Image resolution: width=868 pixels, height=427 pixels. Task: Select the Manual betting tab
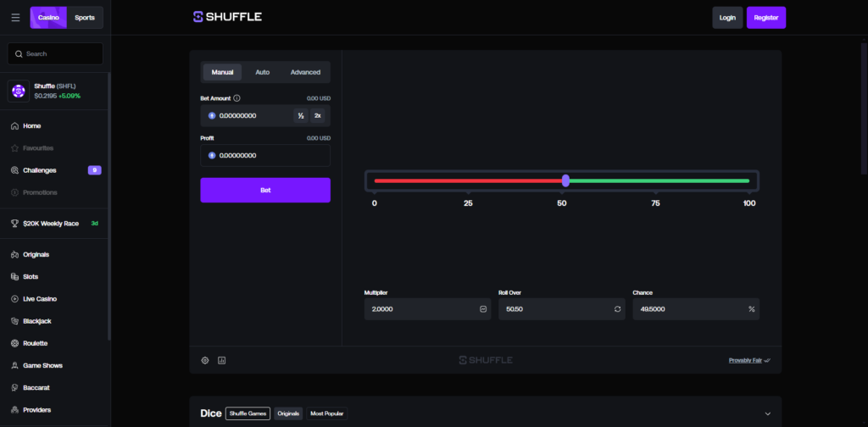pos(223,73)
